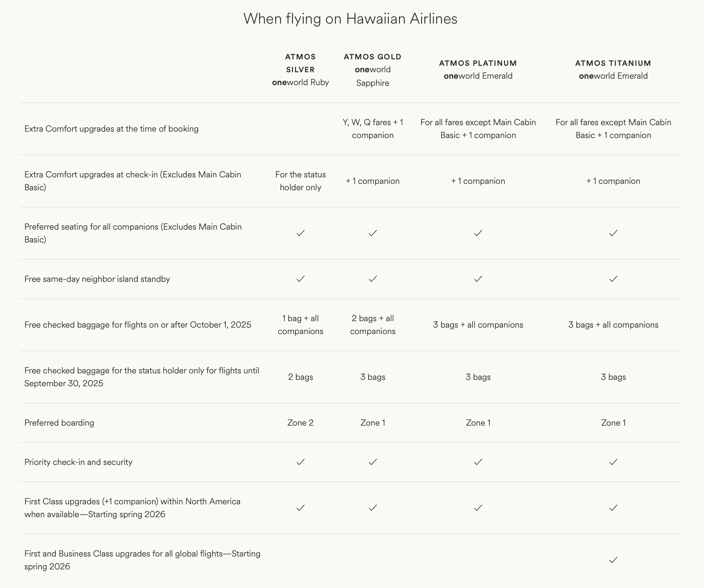704x588 pixels.
Task: Select the Atmos Silver column header
Action: (300, 69)
